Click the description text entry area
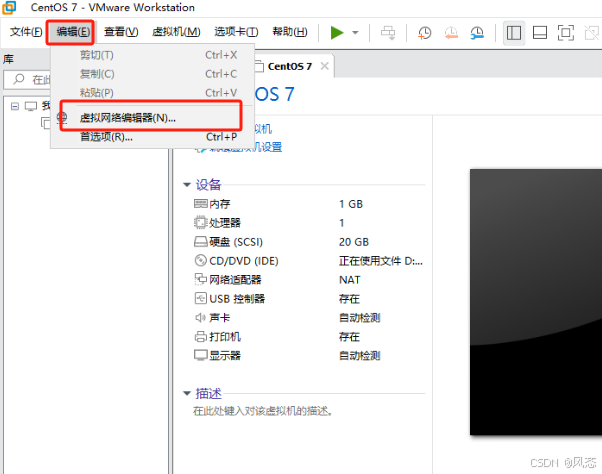Viewport: 602px width, 474px height. pyautogui.click(x=263, y=411)
